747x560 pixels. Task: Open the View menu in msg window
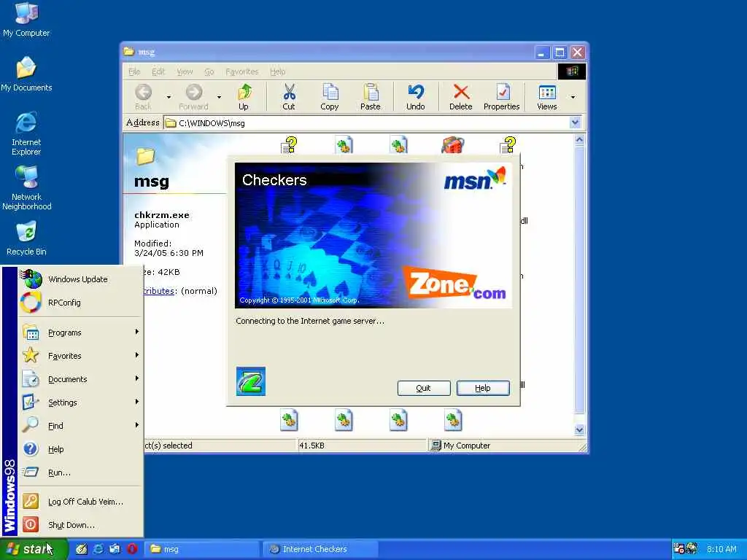[x=185, y=71]
